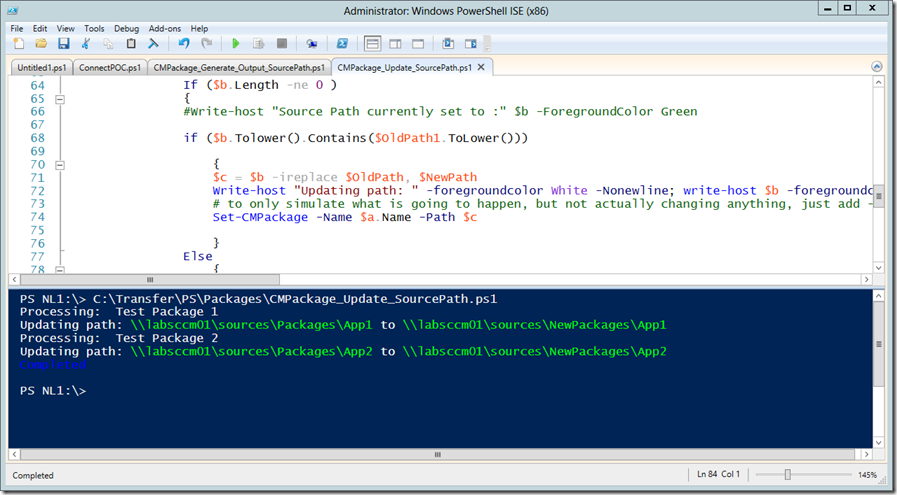Click the Copy toolbar icon
The image size is (897, 495).
pos(108,43)
